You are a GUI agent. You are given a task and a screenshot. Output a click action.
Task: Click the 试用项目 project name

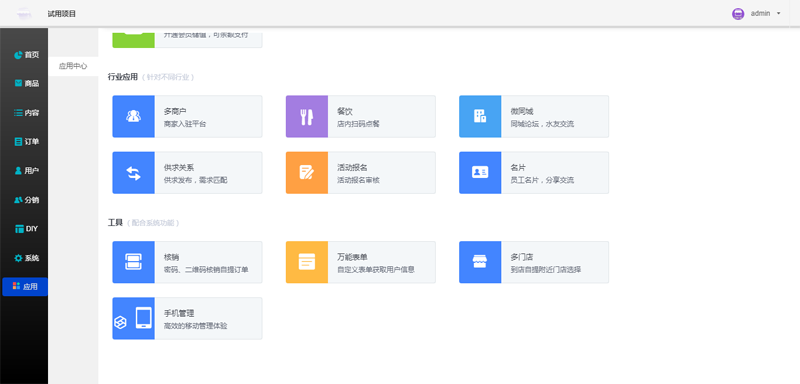coord(62,14)
